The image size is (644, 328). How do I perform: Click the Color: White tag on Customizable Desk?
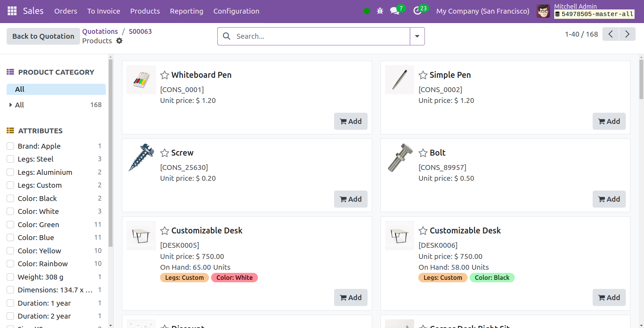click(x=234, y=278)
